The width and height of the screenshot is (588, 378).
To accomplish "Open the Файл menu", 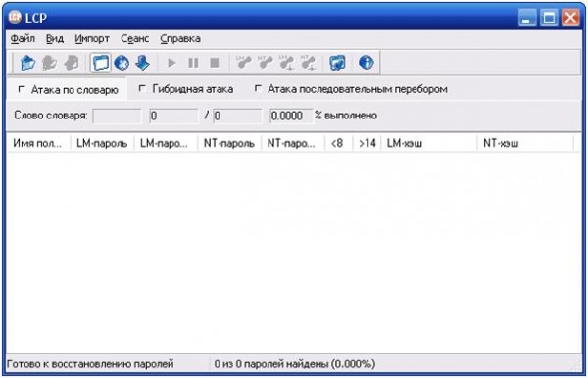I will pyautogui.click(x=23, y=38).
